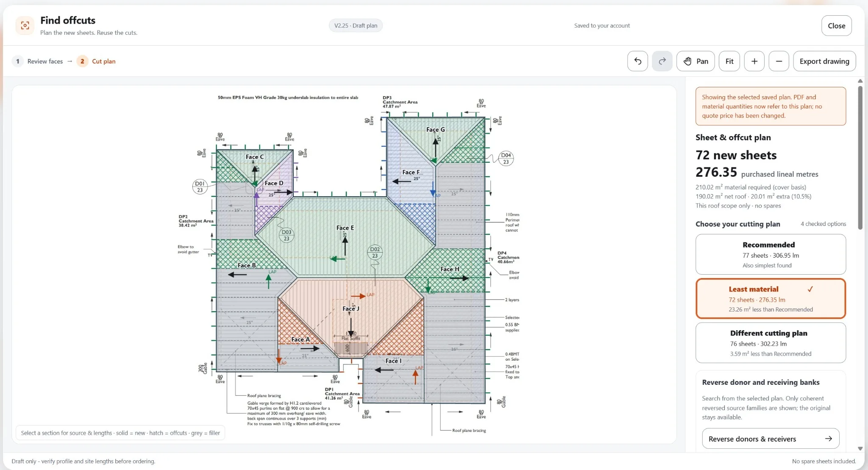Click the '72 new sheets' heading

pos(736,155)
